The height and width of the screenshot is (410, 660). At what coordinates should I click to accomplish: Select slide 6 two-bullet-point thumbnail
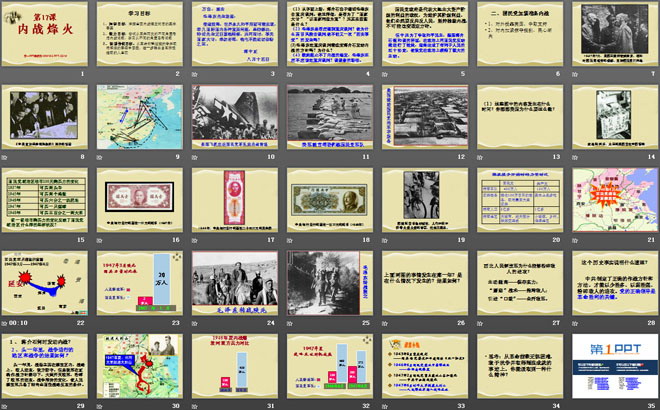tap(520, 34)
